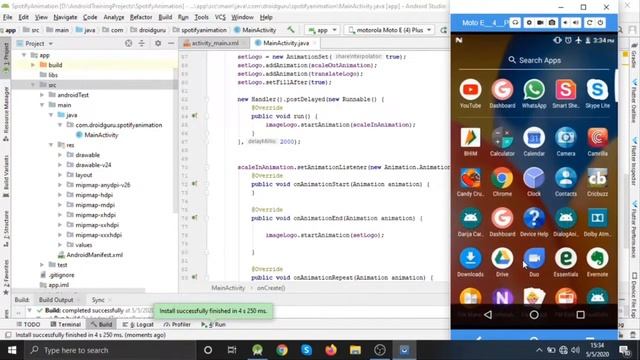Click the hide Project panel minus icon
Screen dimensions: 640x360
click(171, 43)
